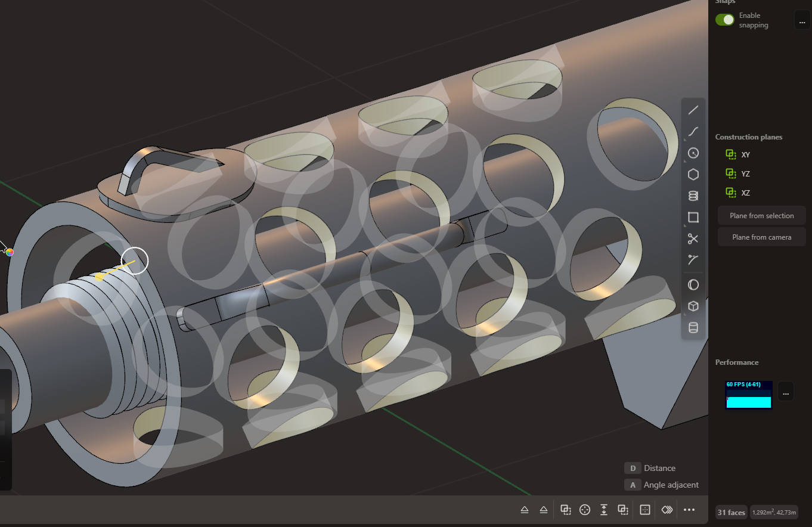Click the Performance section heading
The height and width of the screenshot is (527, 812).
737,362
